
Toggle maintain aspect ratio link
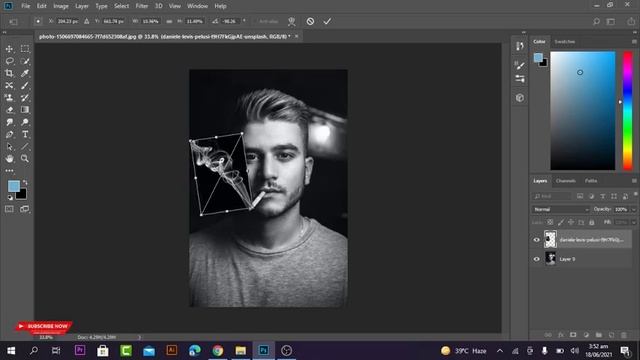click(169, 21)
